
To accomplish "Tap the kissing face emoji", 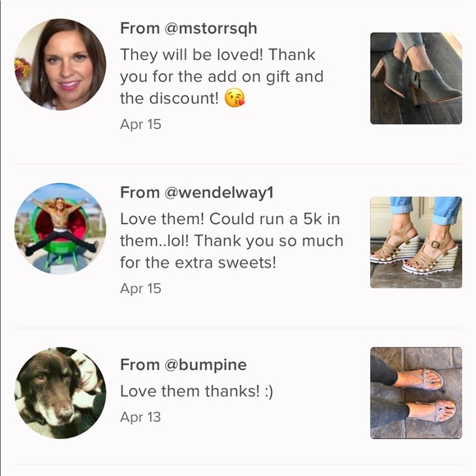I will click(x=235, y=98).
